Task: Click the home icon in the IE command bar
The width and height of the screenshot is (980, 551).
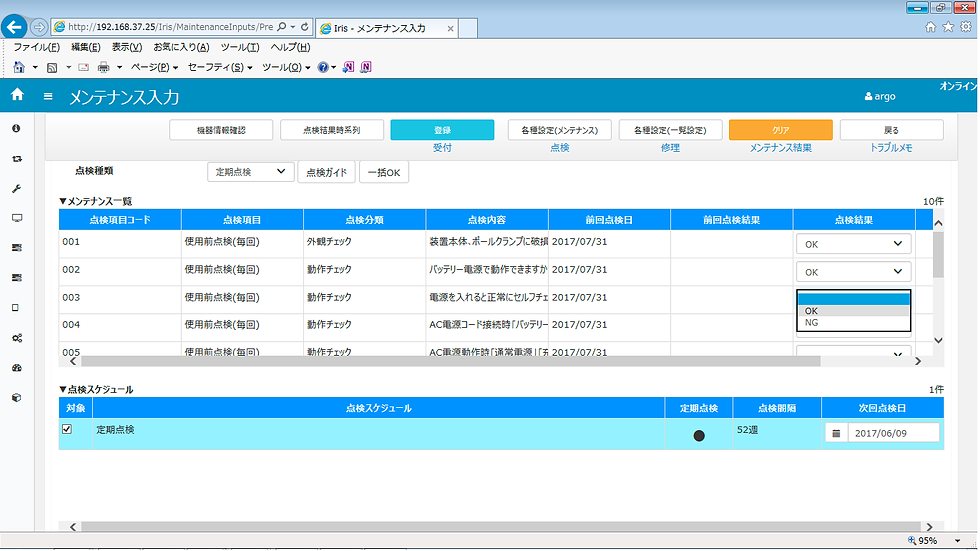Action: point(19,67)
